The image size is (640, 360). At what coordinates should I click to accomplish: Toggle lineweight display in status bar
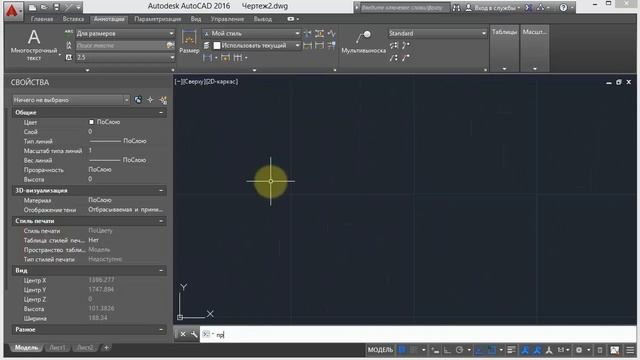[511, 350]
